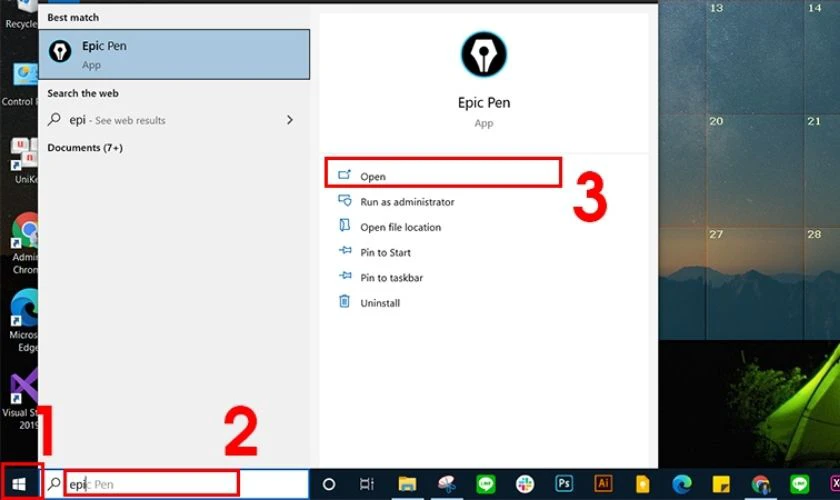Click the search magnifier icon in the taskbar

[54, 484]
